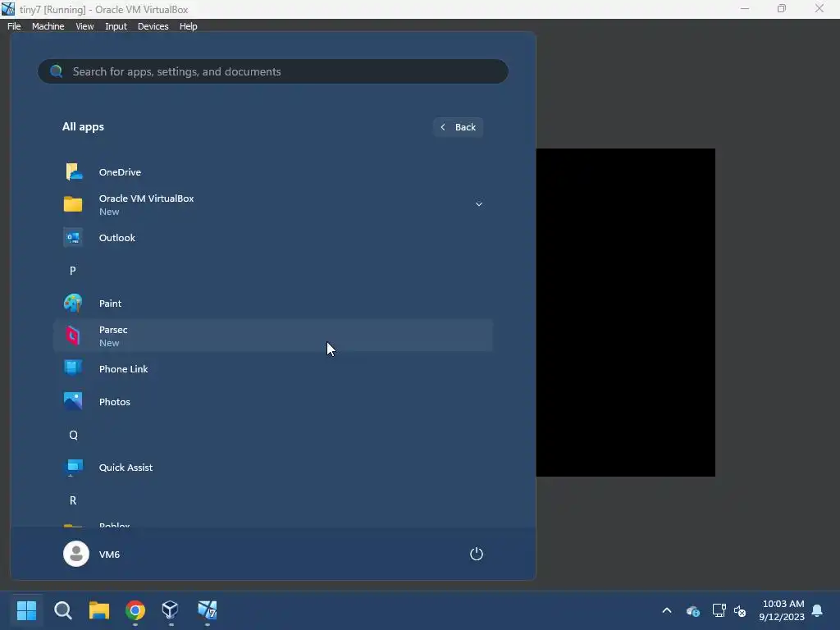Image resolution: width=840 pixels, height=630 pixels.
Task: Open the Photos app icon
Action: [73, 401]
